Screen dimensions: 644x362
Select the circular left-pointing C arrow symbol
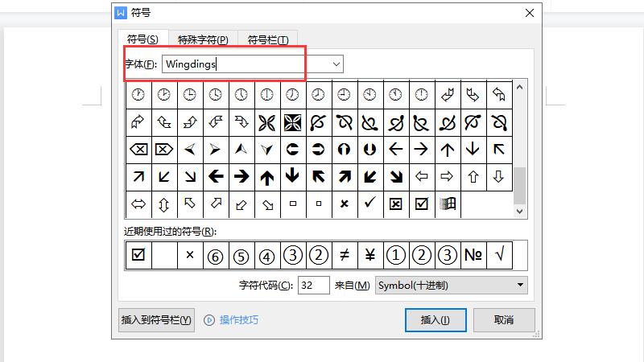pyautogui.click(x=292, y=150)
